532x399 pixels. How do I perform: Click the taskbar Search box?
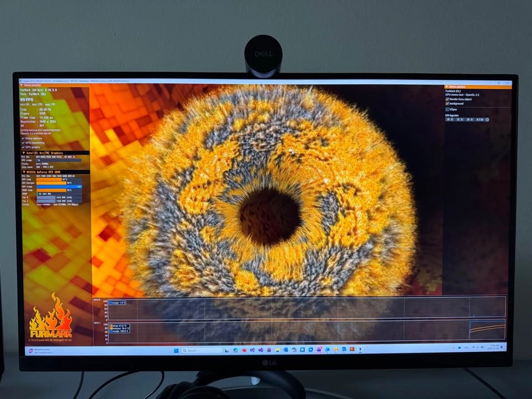click(202, 350)
